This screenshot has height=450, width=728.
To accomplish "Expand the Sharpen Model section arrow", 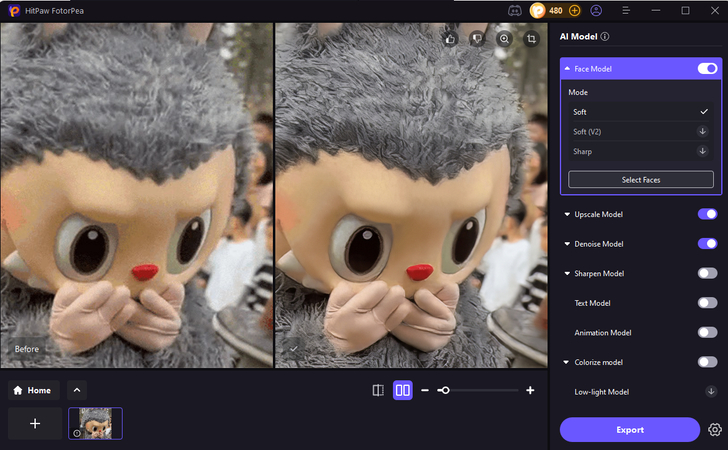I will pyautogui.click(x=567, y=274).
